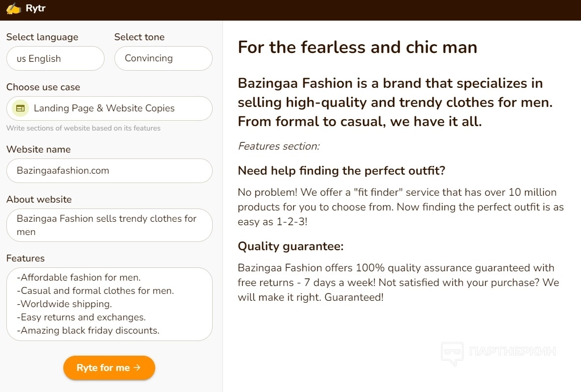Open the Select tone dropdown showing Convincing

[163, 58]
